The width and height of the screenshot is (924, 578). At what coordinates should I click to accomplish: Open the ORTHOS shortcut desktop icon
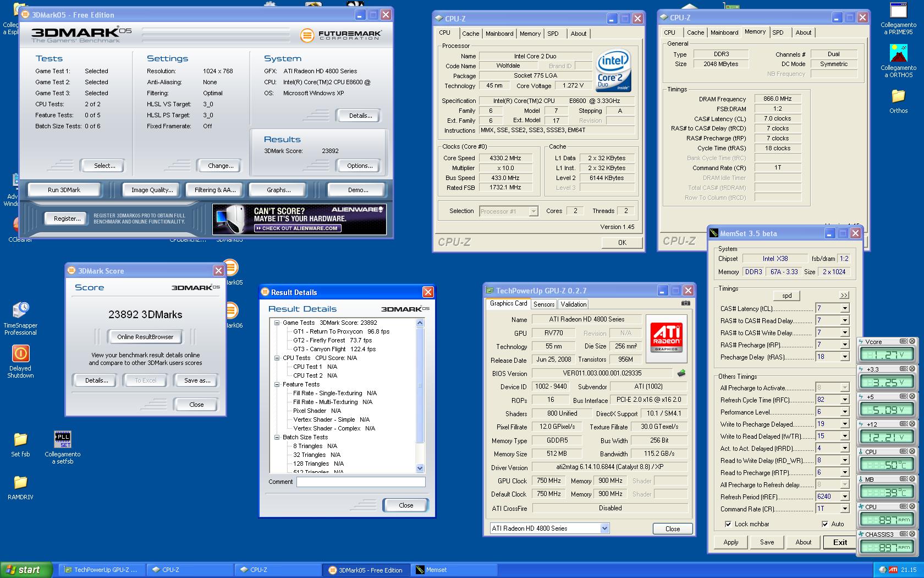click(x=898, y=53)
